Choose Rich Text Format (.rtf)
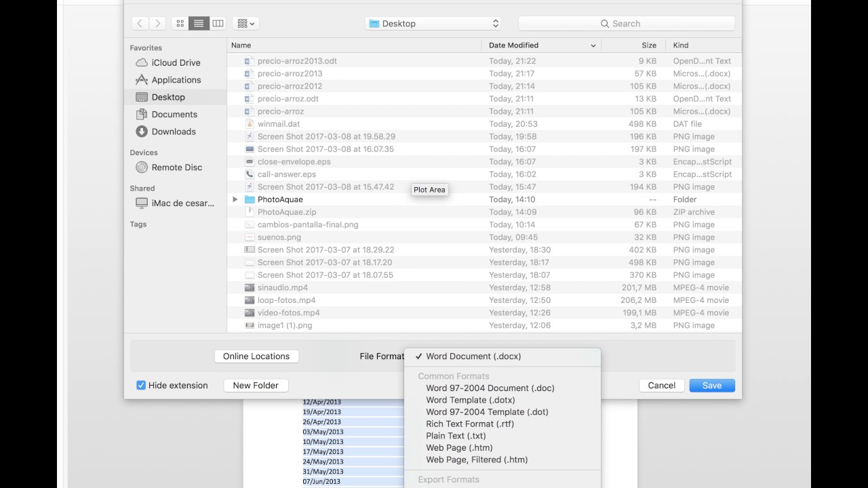This screenshot has width=868, height=488. (x=502, y=424)
